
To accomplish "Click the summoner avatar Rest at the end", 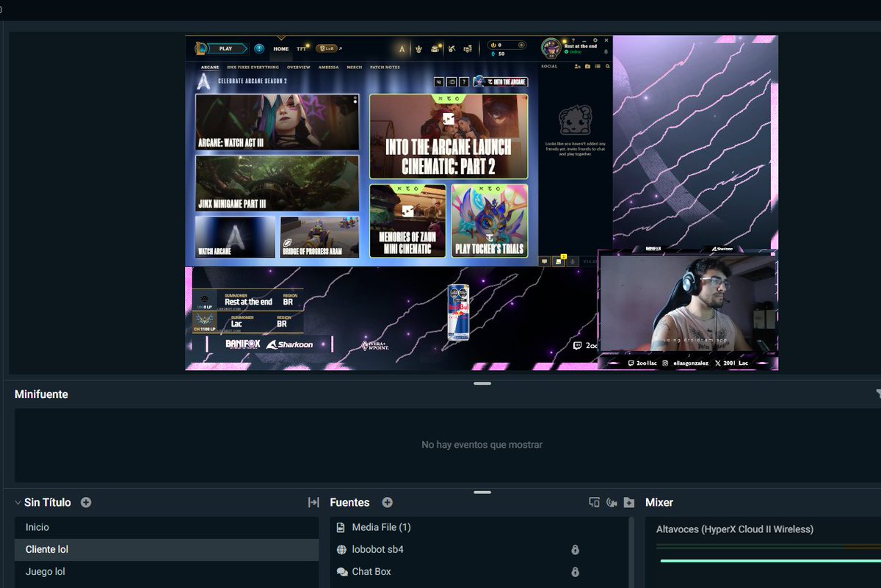I will pos(551,48).
